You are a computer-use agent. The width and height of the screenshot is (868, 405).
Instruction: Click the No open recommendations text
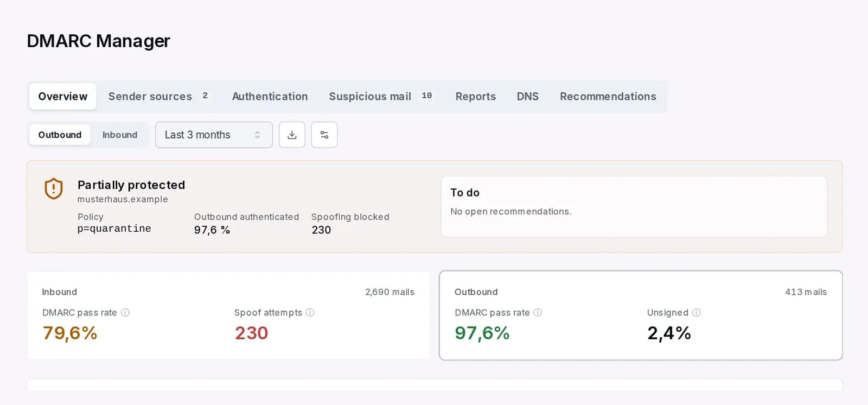pyautogui.click(x=511, y=212)
